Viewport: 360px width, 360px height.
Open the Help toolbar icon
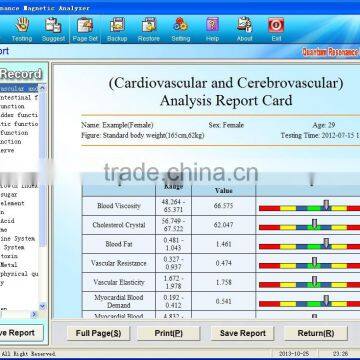pos(212,29)
